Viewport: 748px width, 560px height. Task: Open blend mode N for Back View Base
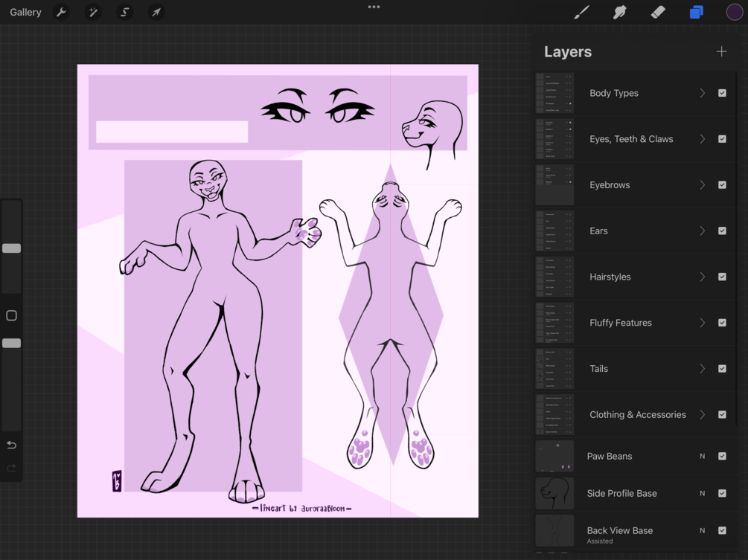[x=702, y=530]
